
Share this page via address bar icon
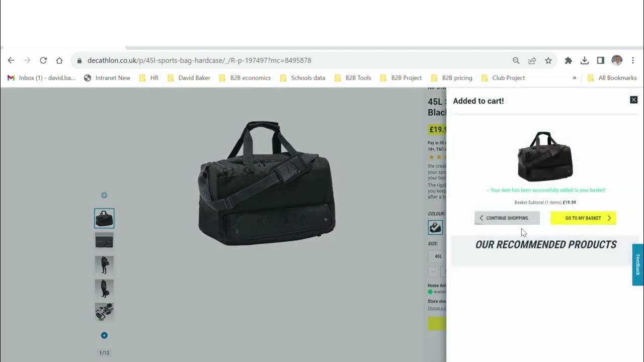(532, 60)
